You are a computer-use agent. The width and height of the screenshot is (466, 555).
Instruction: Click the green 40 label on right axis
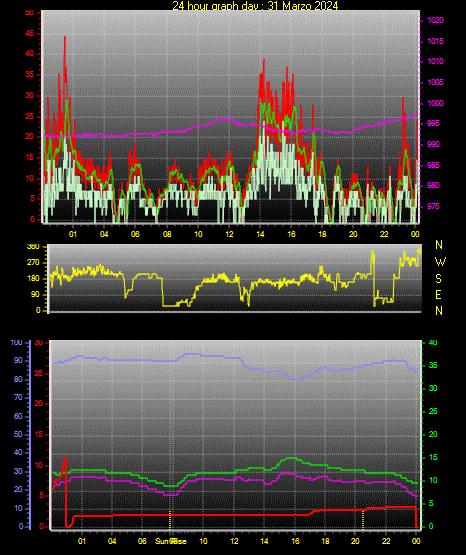[x=433, y=343]
